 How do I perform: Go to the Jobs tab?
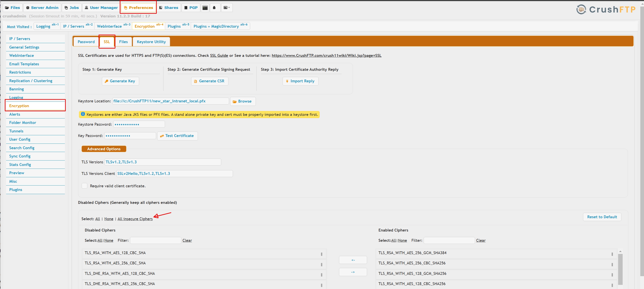[x=72, y=7]
